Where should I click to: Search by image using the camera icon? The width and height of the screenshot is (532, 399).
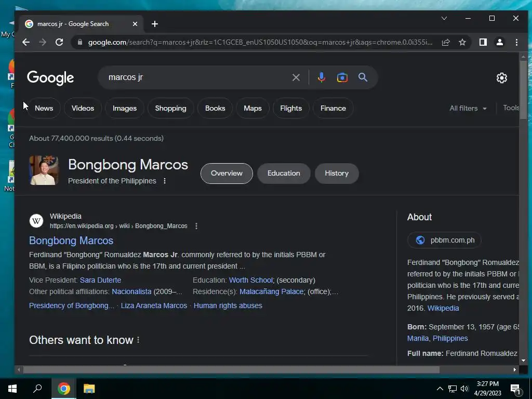[x=342, y=78]
